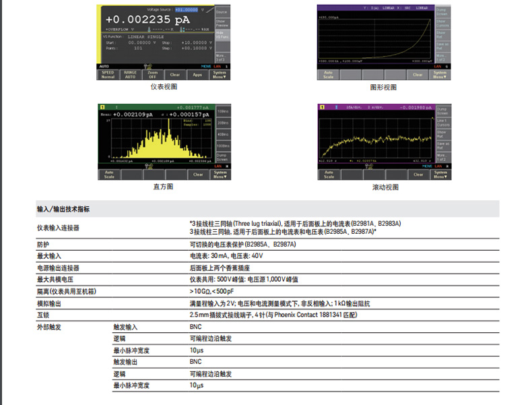Click the exponential curve in graph view

pos(419,38)
